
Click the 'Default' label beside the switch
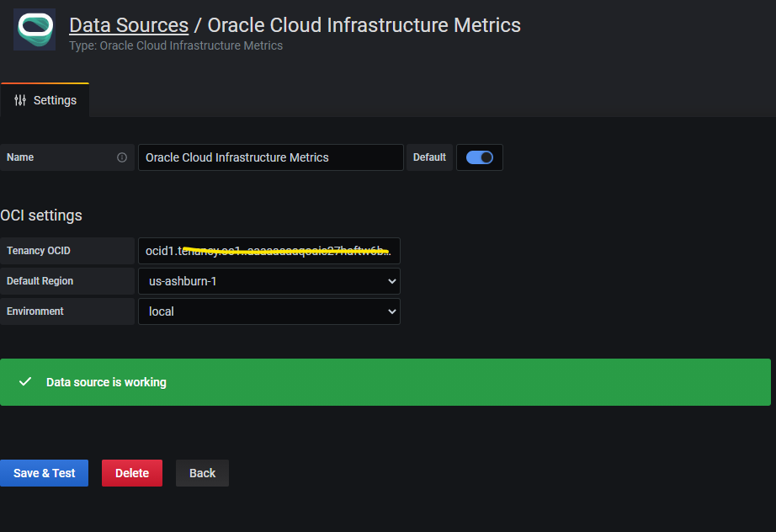point(429,157)
